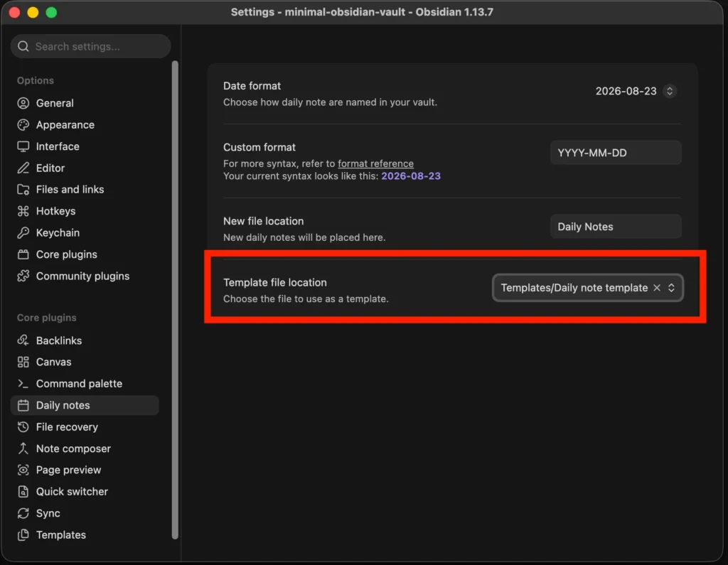Open the format reference link
Screen dimensions: 728x565
click(x=375, y=163)
